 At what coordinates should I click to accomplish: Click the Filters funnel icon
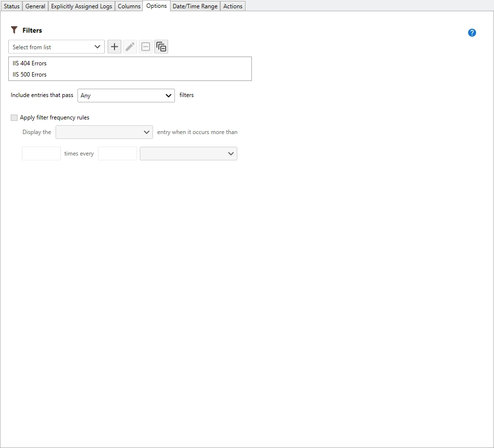tap(14, 30)
